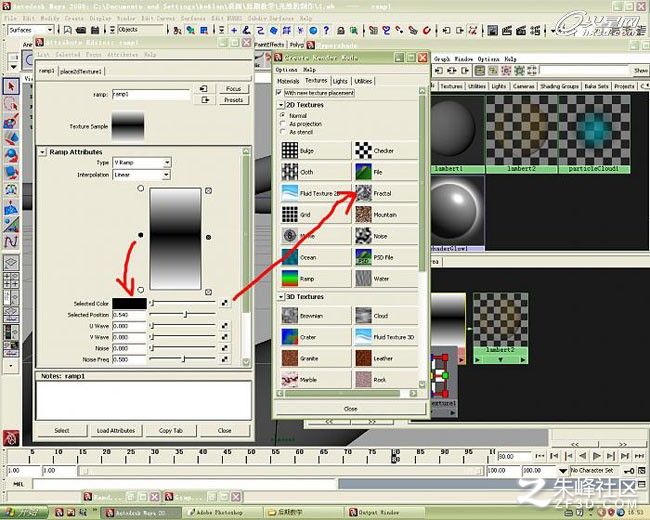Click the Focus button
650x520 pixels.
point(233,89)
